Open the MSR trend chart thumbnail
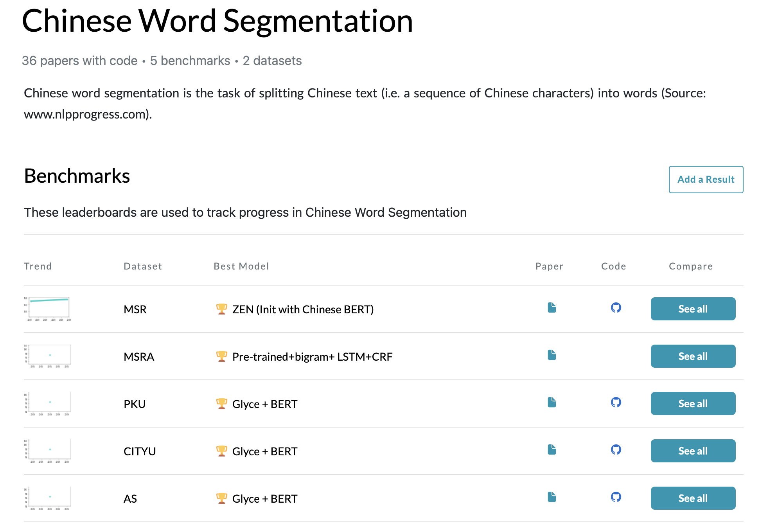The width and height of the screenshot is (769, 532). (47, 309)
